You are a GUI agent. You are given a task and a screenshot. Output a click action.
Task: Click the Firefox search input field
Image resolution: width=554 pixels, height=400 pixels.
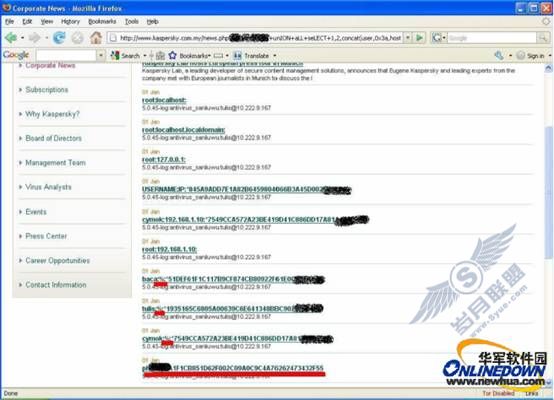pyautogui.click(x=492, y=37)
